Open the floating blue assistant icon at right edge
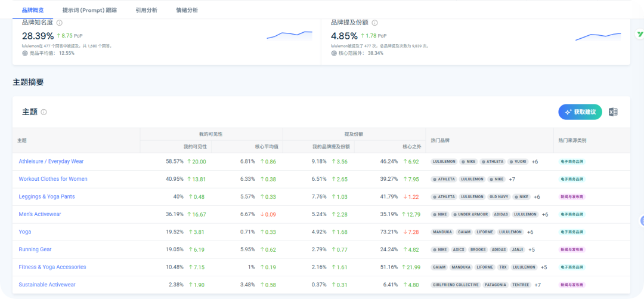This screenshot has width=644, height=299. 642,221
